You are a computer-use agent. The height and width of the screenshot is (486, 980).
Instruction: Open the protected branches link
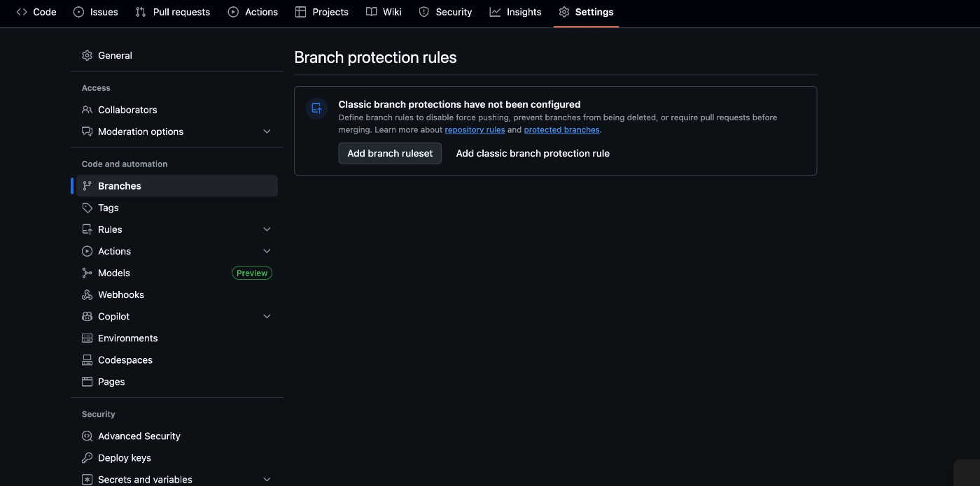[x=561, y=129]
